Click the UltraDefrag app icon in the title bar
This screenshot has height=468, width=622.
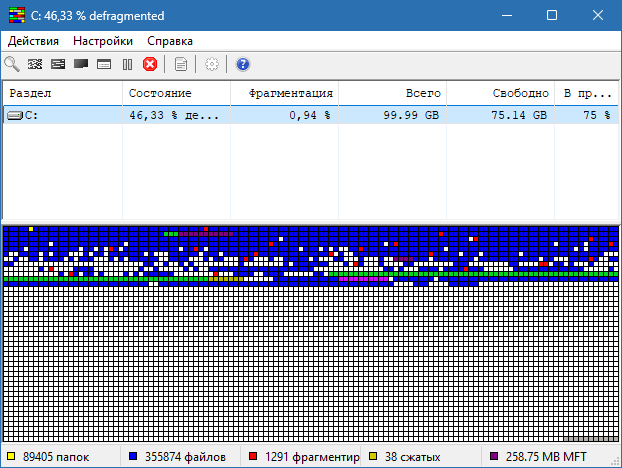click(17, 15)
